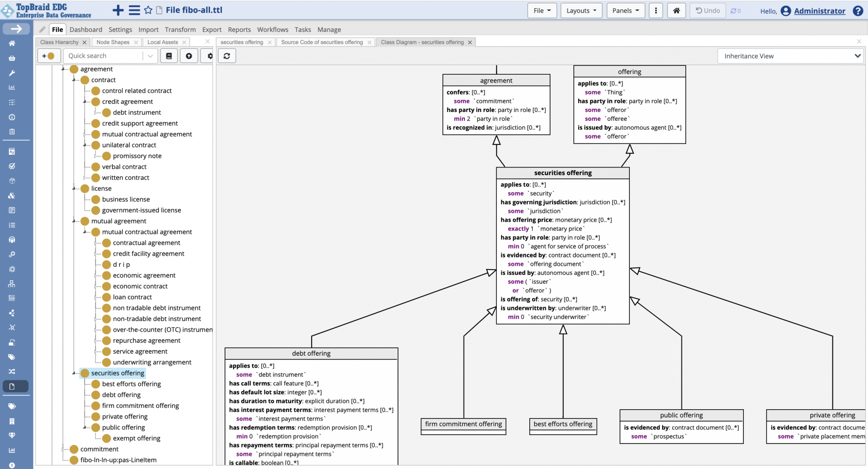The image size is (868, 469).
Task: Collapse the securities offering tree node
Action: (74, 373)
